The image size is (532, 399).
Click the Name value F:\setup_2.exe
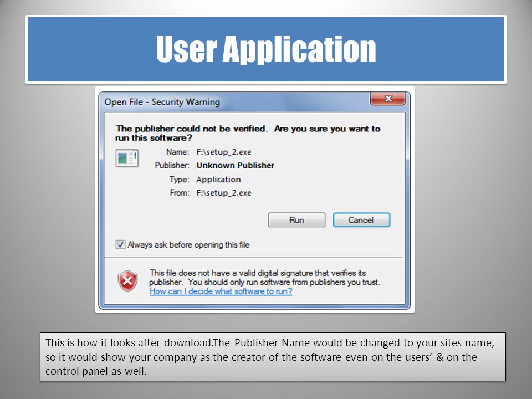(223, 152)
